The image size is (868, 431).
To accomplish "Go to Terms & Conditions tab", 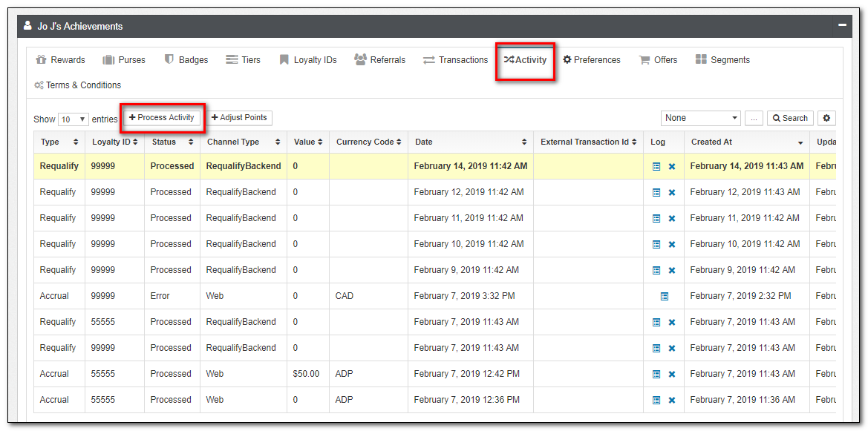I will click(77, 85).
